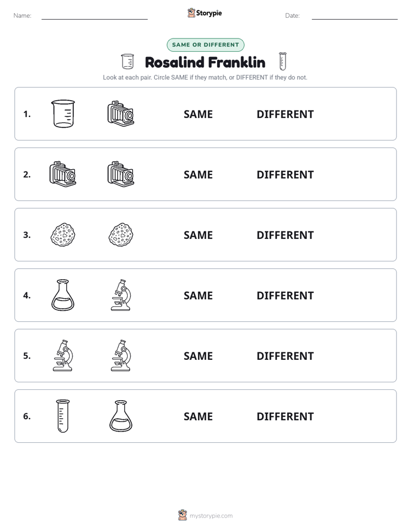Click the beaker icon in row 1
This screenshot has width=411, height=532.
[63, 113]
